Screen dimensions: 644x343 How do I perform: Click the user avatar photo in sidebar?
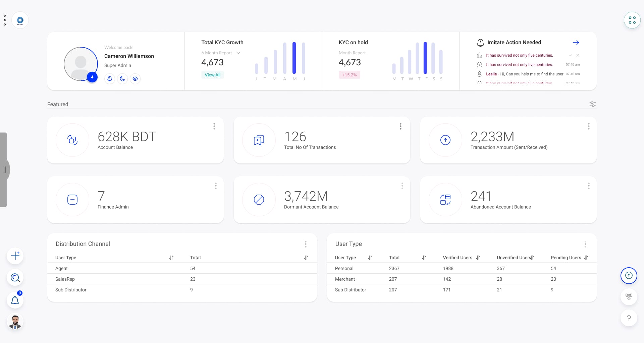[15, 322]
